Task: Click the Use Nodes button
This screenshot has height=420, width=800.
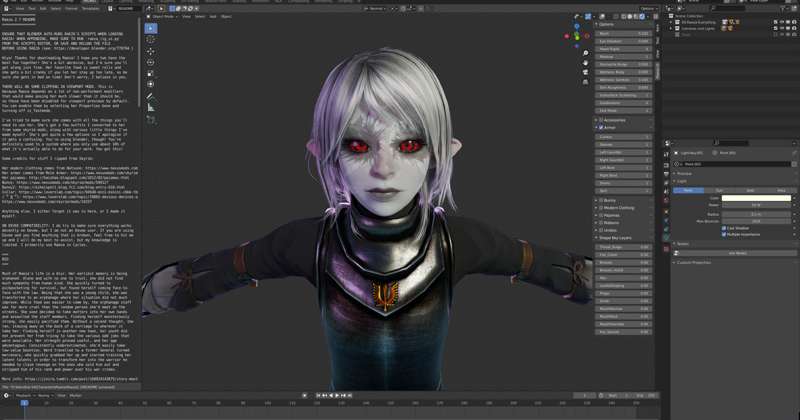Action: point(737,253)
